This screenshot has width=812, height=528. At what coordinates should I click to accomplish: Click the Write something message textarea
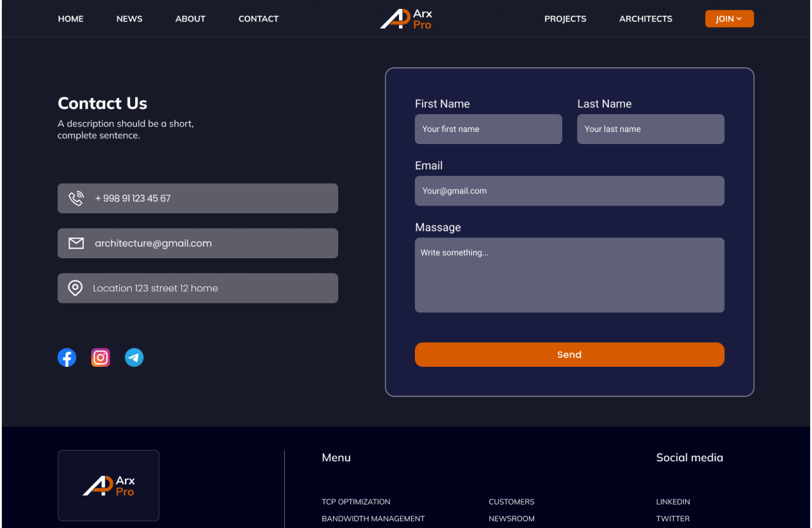[569, 275]
